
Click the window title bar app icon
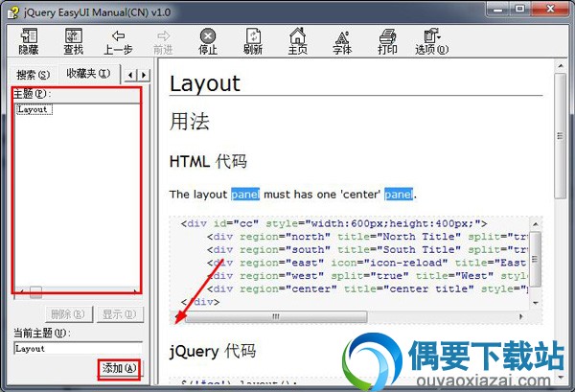point(13,12)
